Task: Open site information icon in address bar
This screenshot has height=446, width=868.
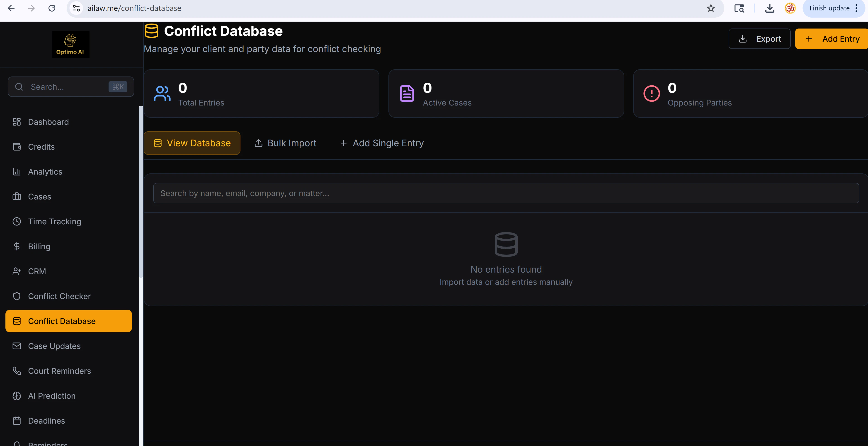Action: pos(77,8)
